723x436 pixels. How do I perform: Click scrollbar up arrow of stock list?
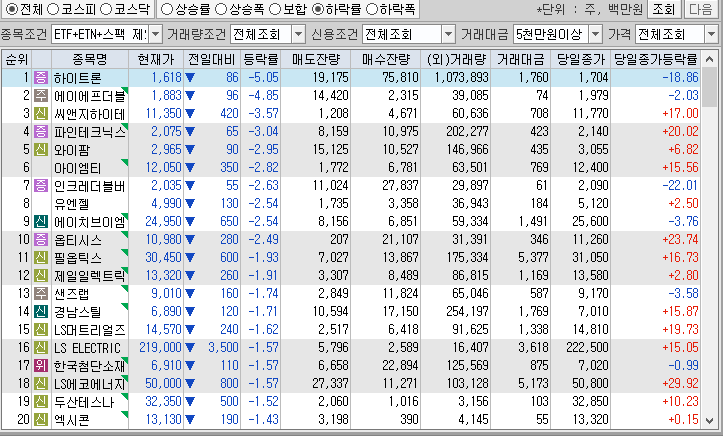click(710, 59)
